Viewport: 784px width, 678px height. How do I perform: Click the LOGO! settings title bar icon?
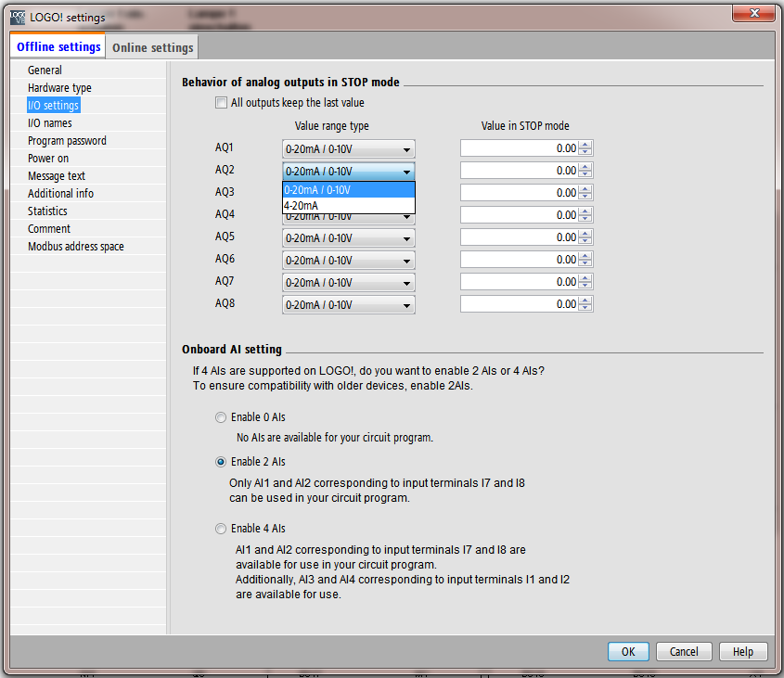[18, 17]
